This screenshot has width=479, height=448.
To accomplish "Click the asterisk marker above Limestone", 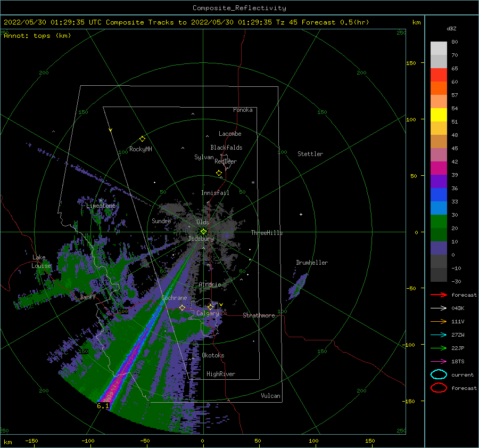I will coord(101,201).
